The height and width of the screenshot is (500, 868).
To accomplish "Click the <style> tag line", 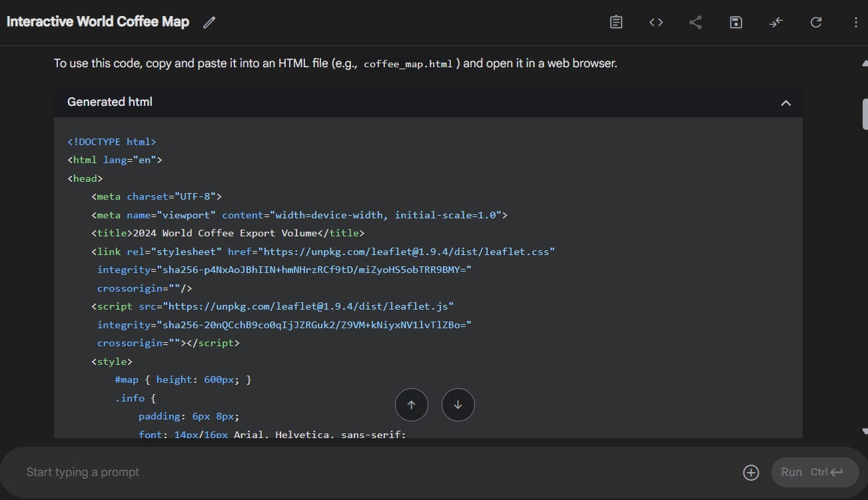I will point(112,362).
